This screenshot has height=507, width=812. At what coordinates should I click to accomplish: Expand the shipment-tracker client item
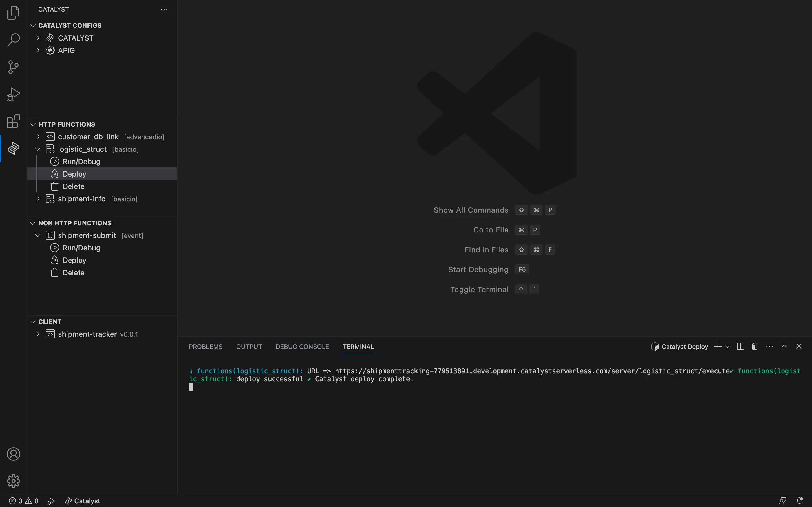pos(38,334)
